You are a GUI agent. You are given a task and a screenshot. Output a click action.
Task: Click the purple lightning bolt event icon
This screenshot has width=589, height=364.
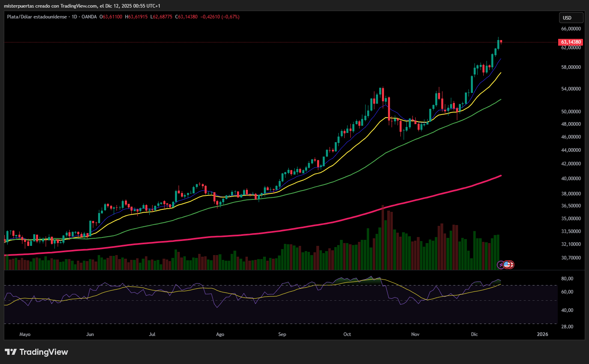[x=501, y=265]
